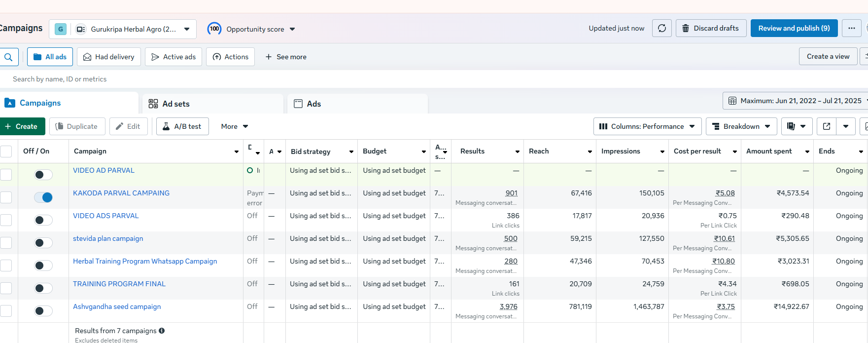
Task: Open Ashvgandha seed campaign link
Action: [117, 307]
